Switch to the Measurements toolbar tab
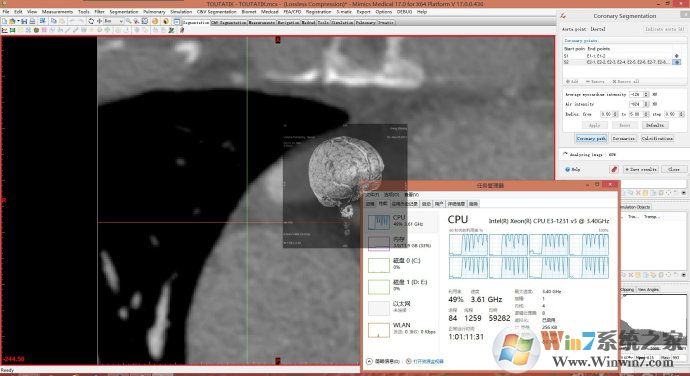 tap(262, 22)
